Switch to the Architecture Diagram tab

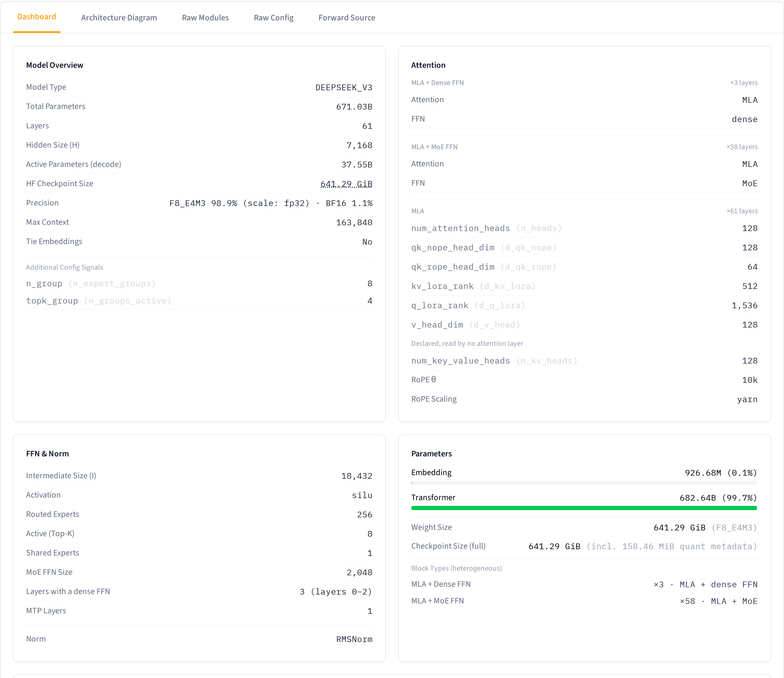(119, 18)
